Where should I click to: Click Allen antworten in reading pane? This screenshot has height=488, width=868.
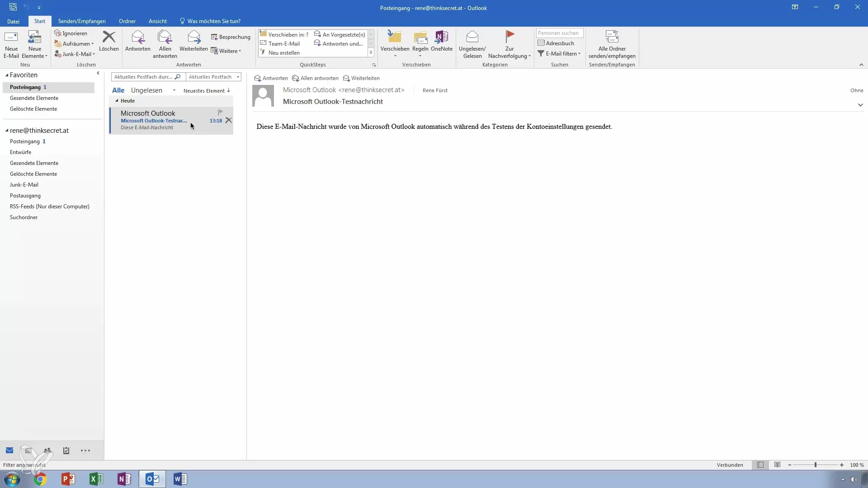coord(315,78)
